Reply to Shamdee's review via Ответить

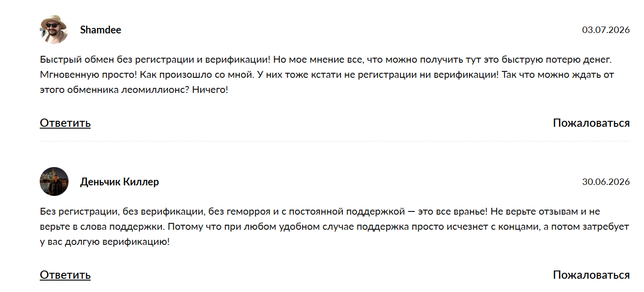[x=65, y=123]
